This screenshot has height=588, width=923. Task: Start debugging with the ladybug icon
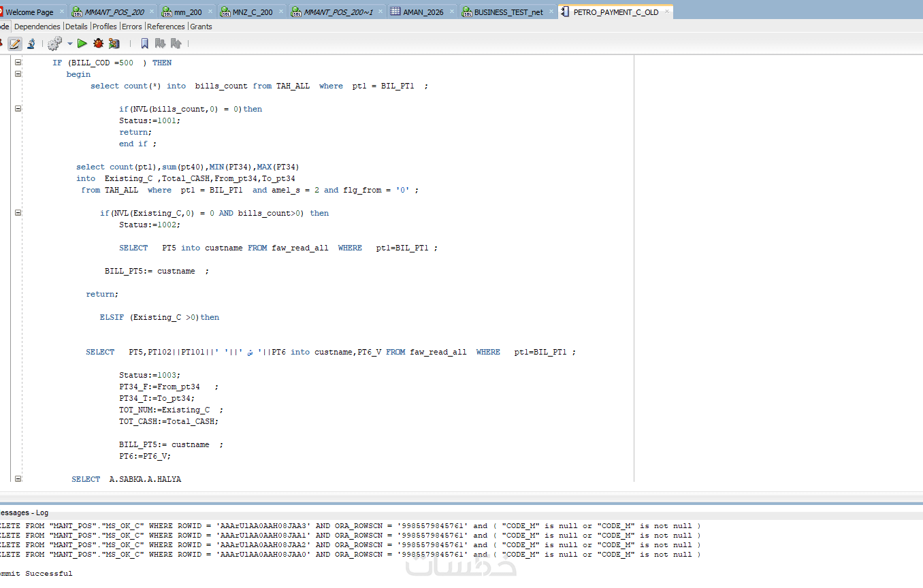(x=99, y=44)
